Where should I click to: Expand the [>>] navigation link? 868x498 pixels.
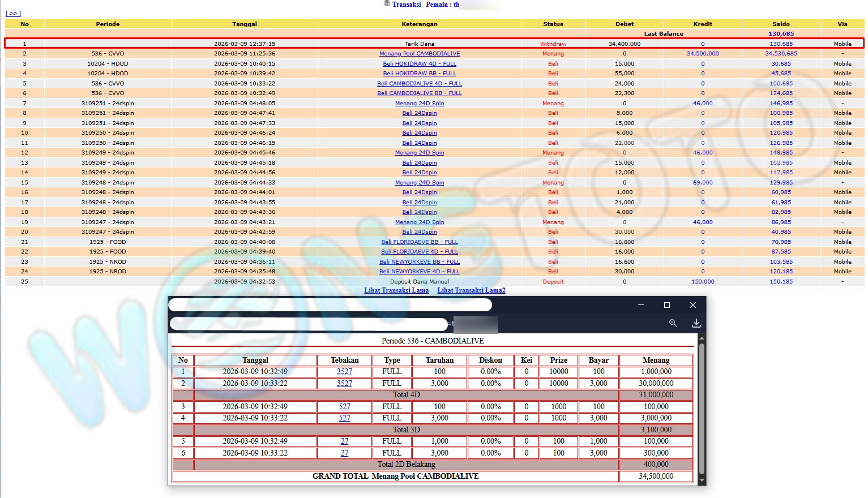[x=13, y=13]
